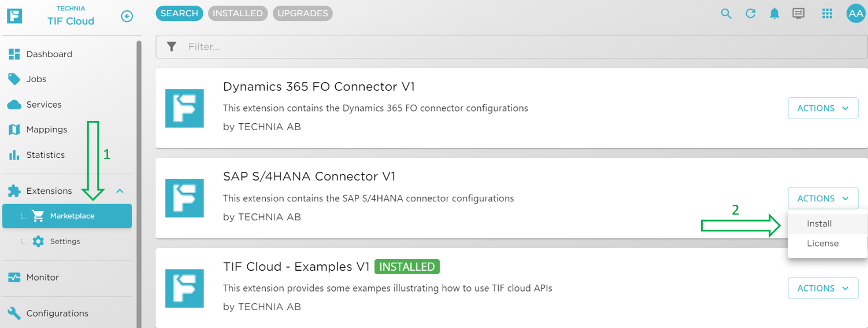The height and width of the screenshot is (328, 868).
Task: Open ACTIONS dropdown for Dynamics 365 connector
Action: pyautogui.click(x=822, y=108)
